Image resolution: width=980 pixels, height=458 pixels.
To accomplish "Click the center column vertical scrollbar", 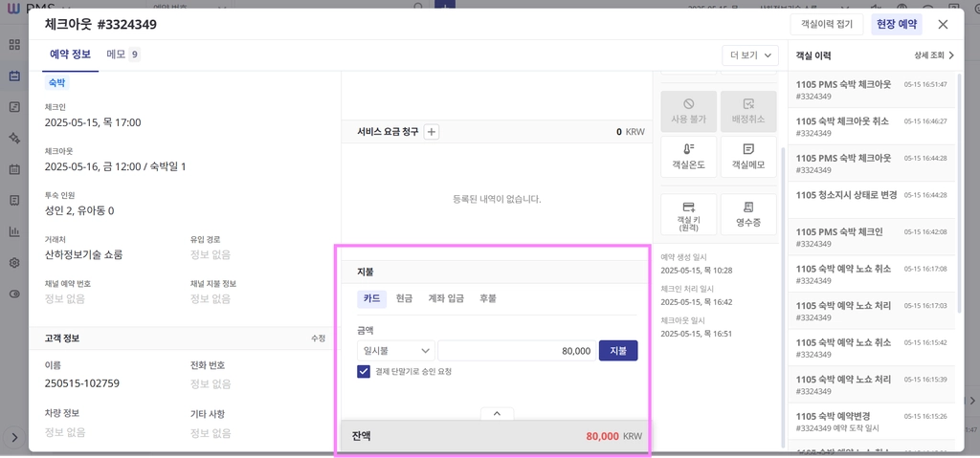I will [x=783, y=296].
